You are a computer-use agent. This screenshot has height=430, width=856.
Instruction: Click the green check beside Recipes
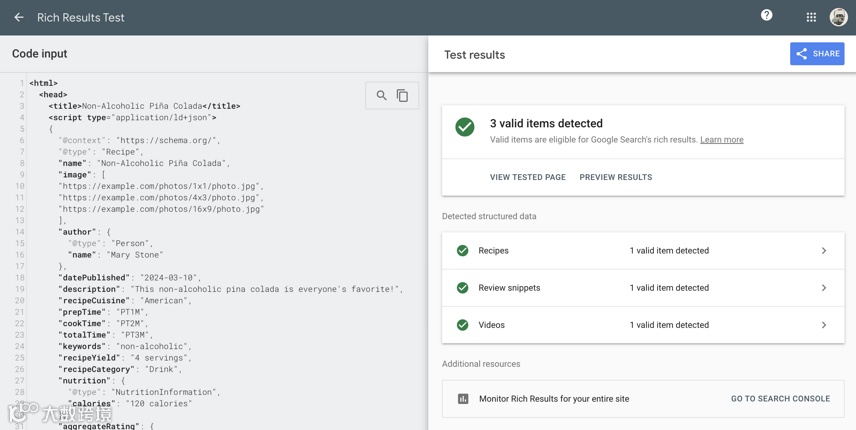[462, 251]
